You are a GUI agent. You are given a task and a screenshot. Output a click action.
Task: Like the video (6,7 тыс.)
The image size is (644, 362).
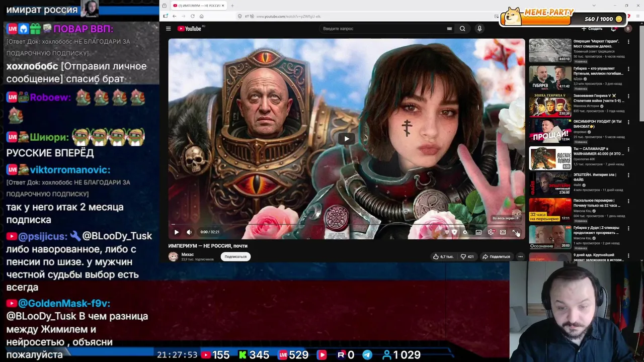point(443,256)
